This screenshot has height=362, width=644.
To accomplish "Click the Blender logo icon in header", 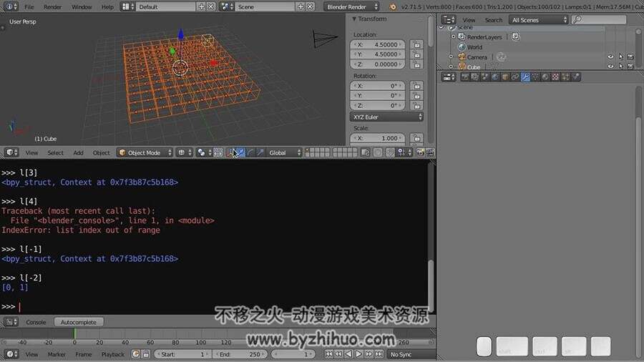I will point(393,6).
